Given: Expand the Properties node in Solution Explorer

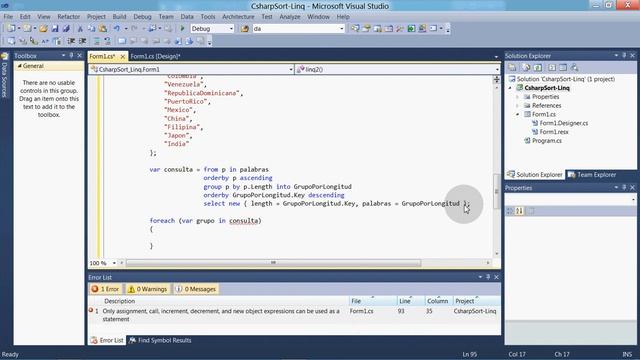Looking at the screenshot, I should 518,97.
